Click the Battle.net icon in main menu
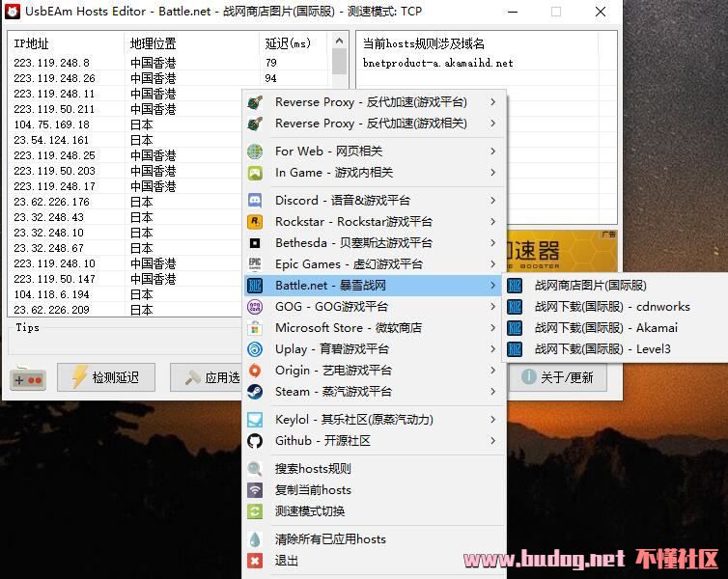Viewport: 728px width, 579px height. tap(255, 286)
